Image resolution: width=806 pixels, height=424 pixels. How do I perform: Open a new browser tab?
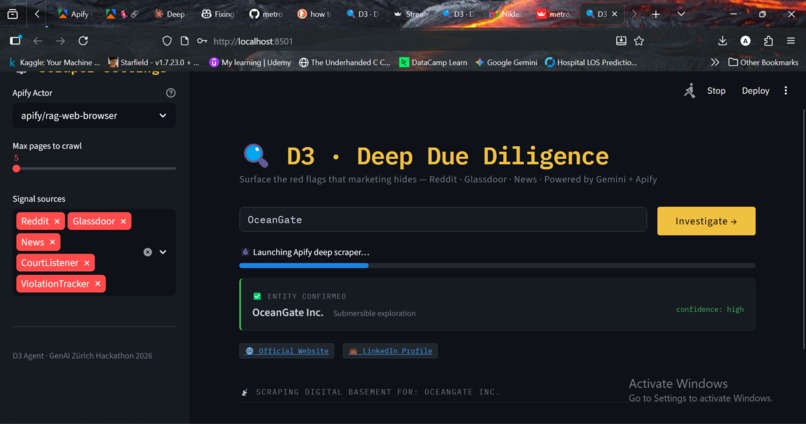[655, 14]
